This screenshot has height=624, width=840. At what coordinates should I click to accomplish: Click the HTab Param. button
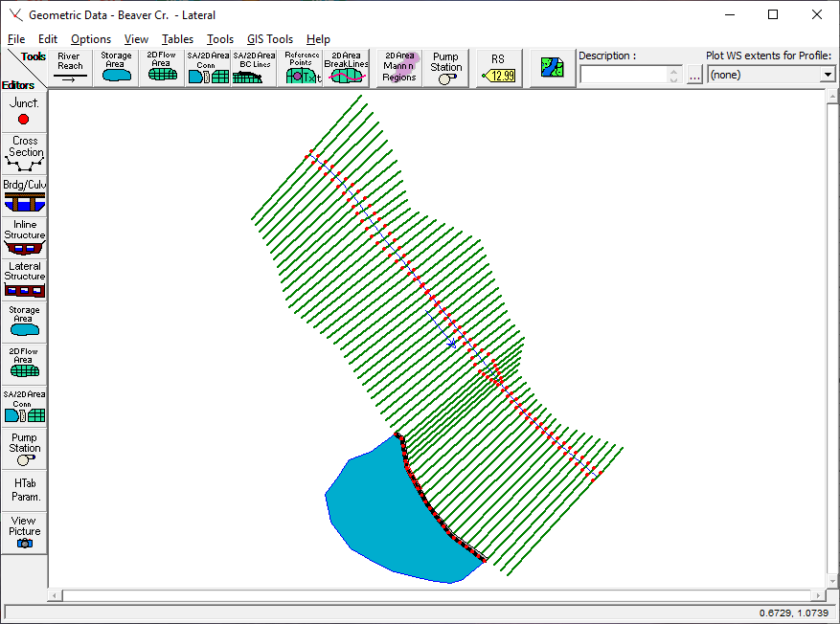[25, 490]
